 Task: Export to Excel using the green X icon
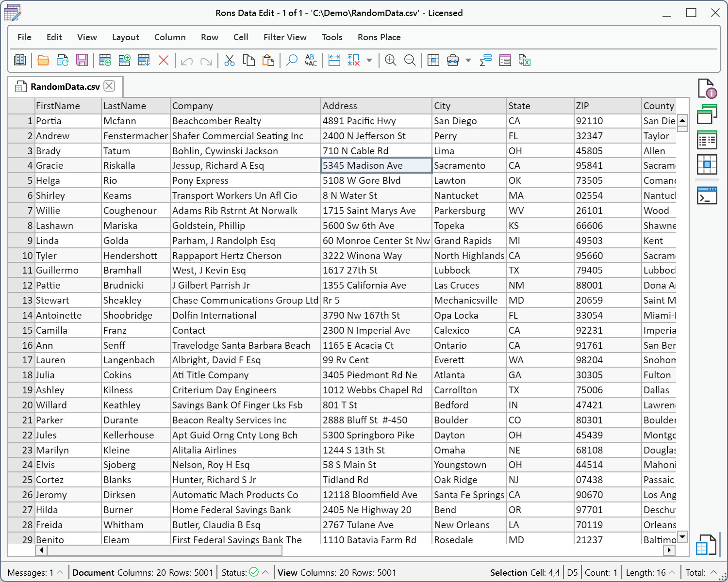point(525,60)
